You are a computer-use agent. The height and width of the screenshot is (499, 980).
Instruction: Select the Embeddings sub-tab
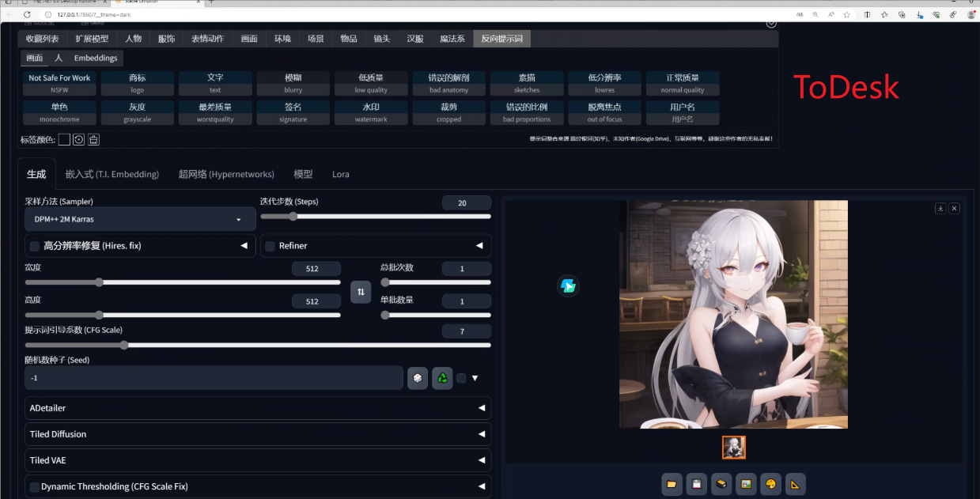pyautogui.click(x=96, y=58)
